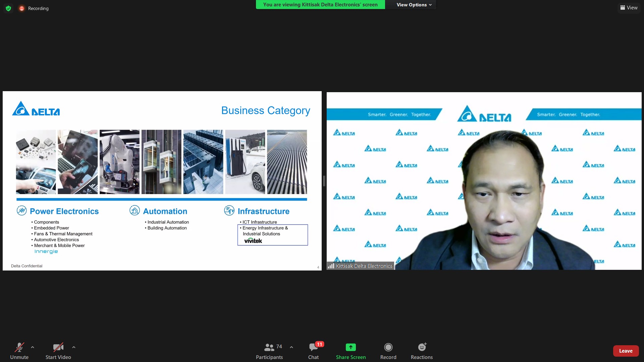Click the elevator building photo
Screen dimensions: 644x362
click(x=161, y=162)
